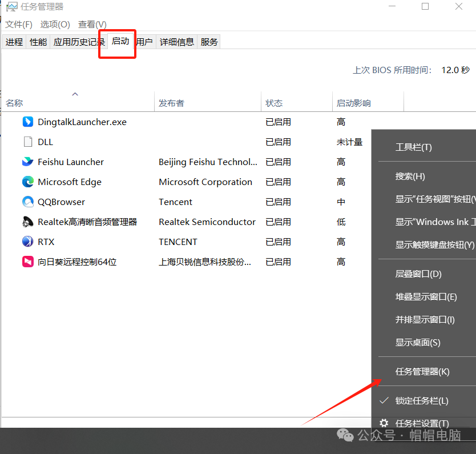The image size is (476, 454).
Task: Switch to the 进程 tab
Action: [14, 42]
